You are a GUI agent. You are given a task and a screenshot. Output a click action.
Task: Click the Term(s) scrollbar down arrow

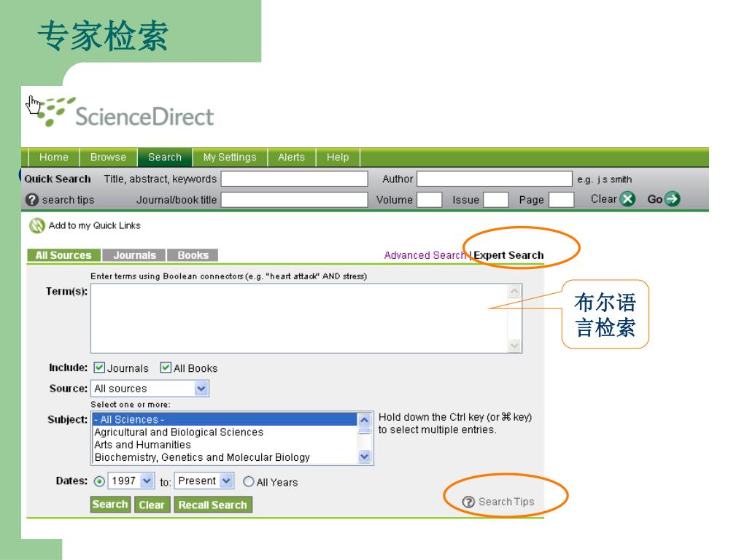pyautogui.click(x=514, y=345)
